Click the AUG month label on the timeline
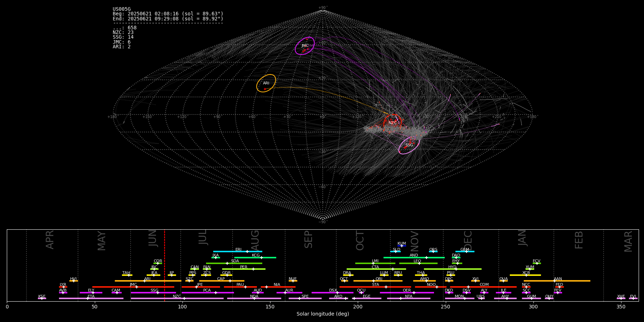644x322 pixels. pos(255,240)
